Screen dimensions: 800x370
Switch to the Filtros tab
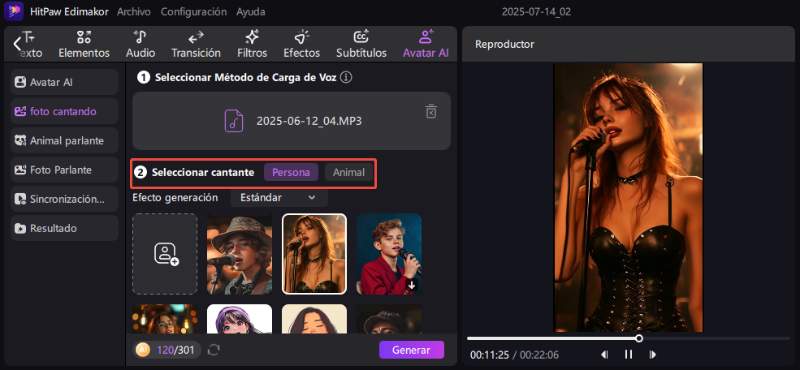point(252,44)
